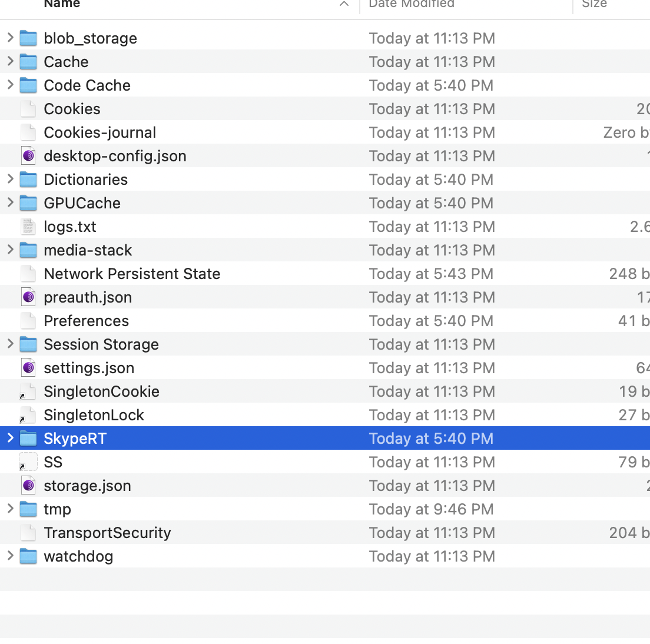Sort by the Date Modified column header
Image resolution: width=650 pixels, height=644 pixels.
click(x=411, y=4)
